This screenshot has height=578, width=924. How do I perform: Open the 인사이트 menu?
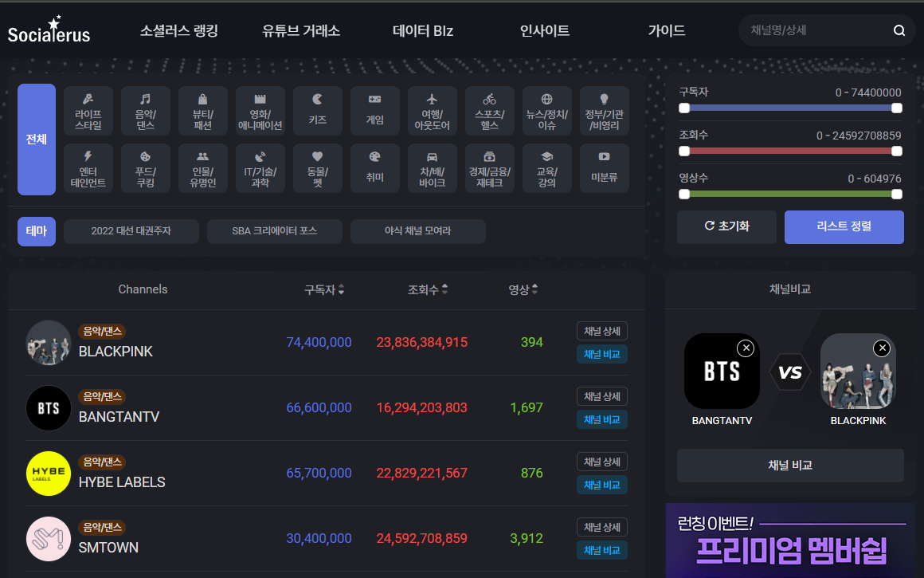pyautogui.click(x=545, y=30)
